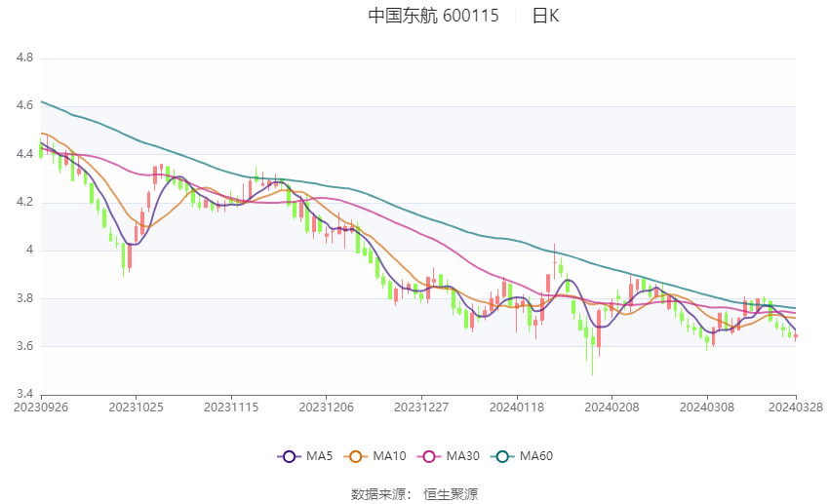Click the 20240118 date axis label
This screenshot has height=504, width=829.
coord(517,407)
